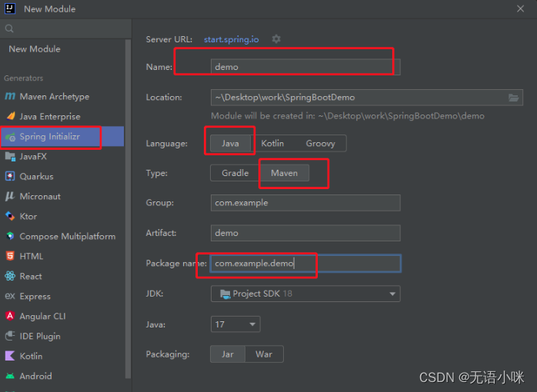The height and width of the screenshot is (392, 537).
Task: Click the Android robot icon
Action: (10, 376)
